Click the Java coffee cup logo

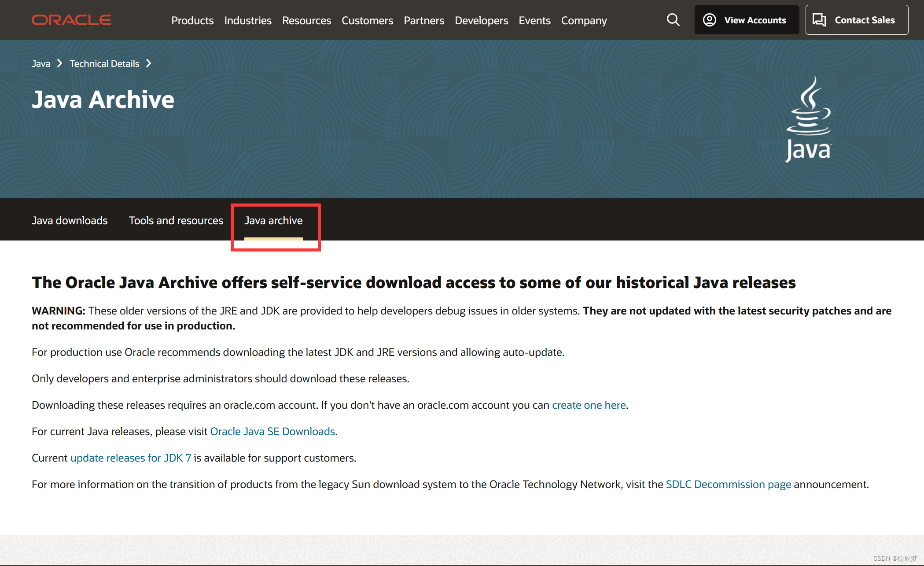(x=809, y=119)
